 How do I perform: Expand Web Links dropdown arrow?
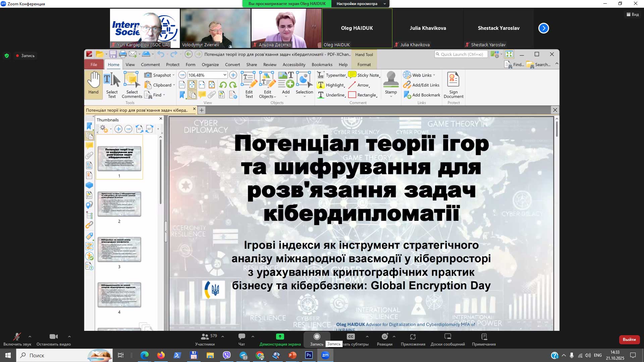pyautogui.click(x=434, y=75)
